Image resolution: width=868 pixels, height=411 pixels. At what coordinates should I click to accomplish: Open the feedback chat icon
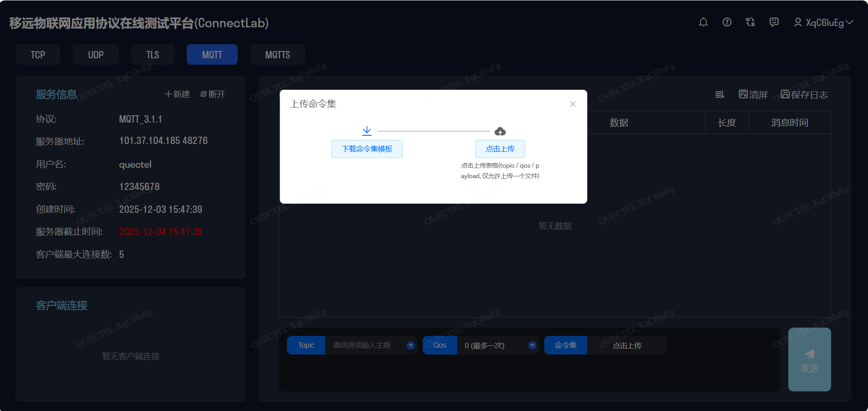click(774, 22)
